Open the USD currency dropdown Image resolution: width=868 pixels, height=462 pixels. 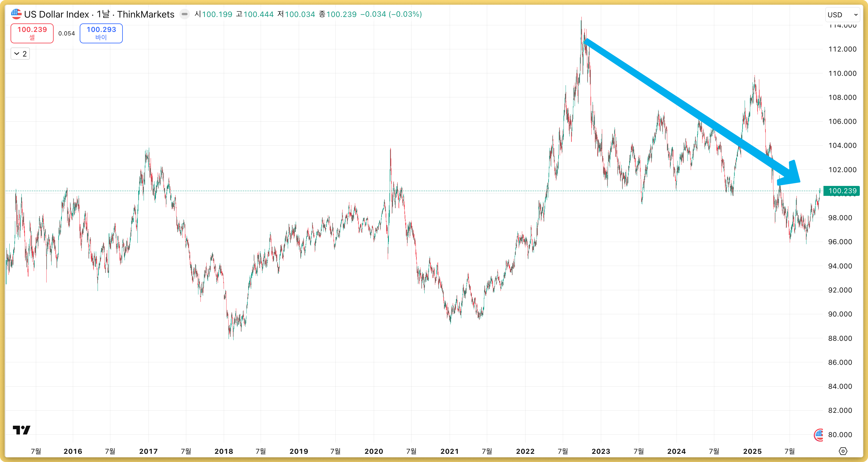coord(842,15)
